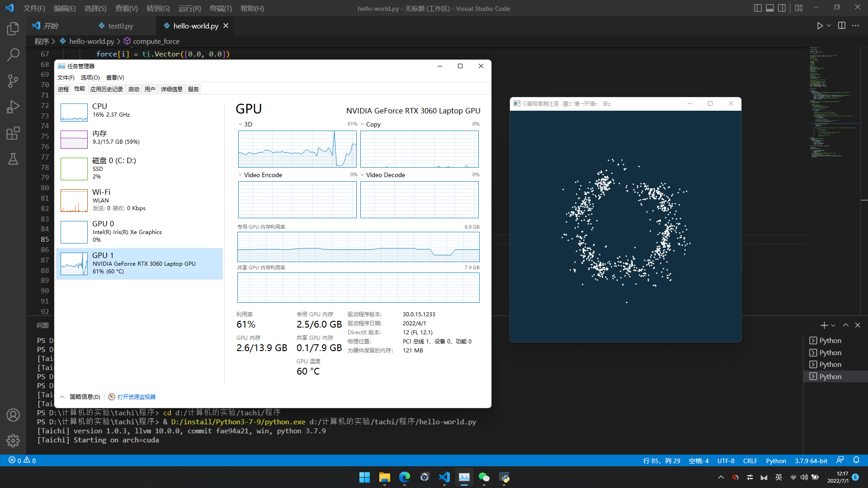Toggle the secondary side bar layout button
The image size is (868, 488).
click(782, 8)
